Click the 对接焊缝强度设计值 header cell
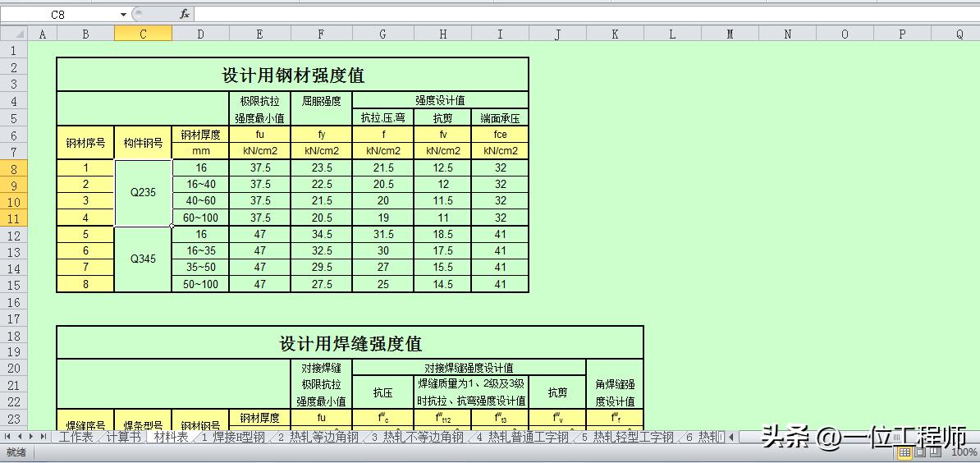The width and height of the screenshot is (980, 463). point(469,368)
